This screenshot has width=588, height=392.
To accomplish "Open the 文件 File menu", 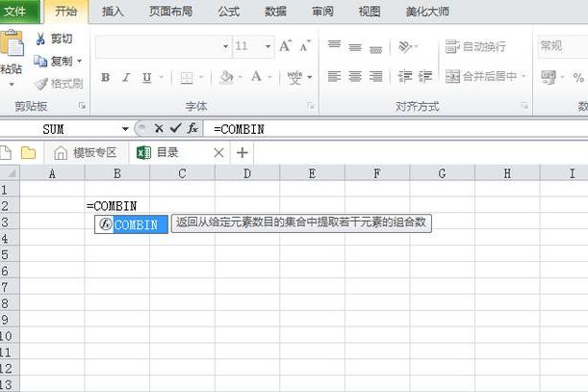I will coord(18,12).
